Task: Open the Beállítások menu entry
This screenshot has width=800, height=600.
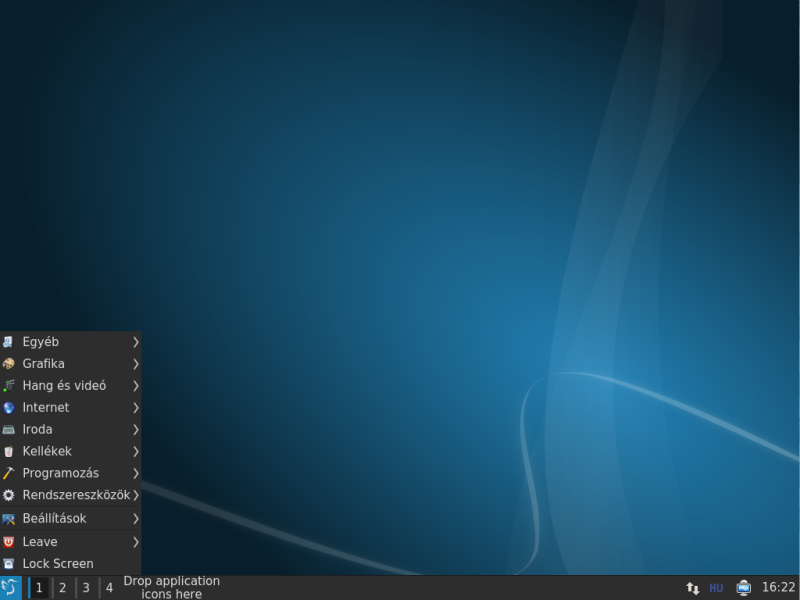Action: (x=70, y=519)
